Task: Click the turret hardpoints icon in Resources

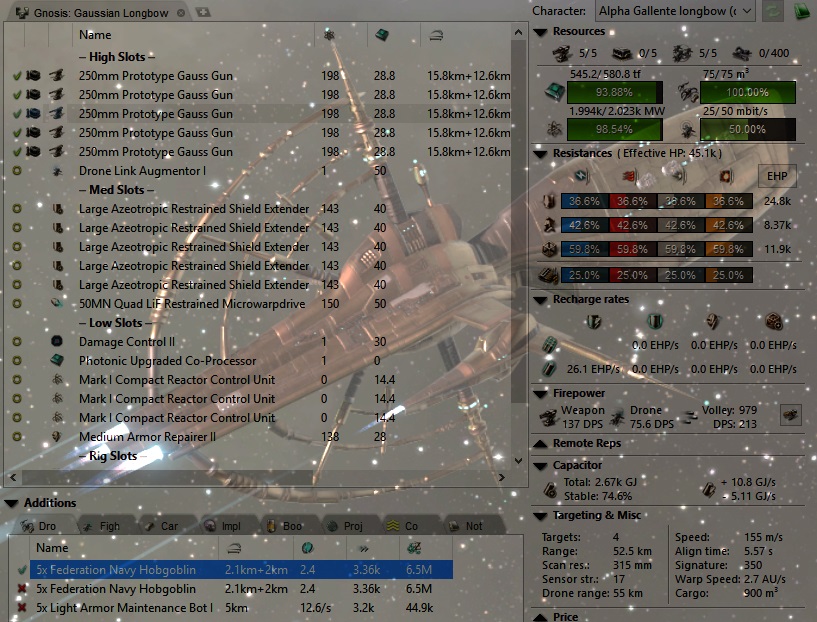Action: 563,53
